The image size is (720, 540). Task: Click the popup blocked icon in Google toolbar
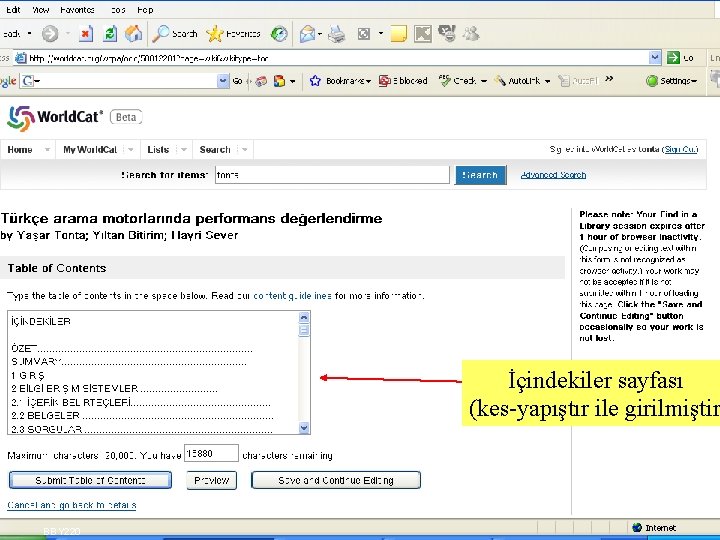click(385, 81)
